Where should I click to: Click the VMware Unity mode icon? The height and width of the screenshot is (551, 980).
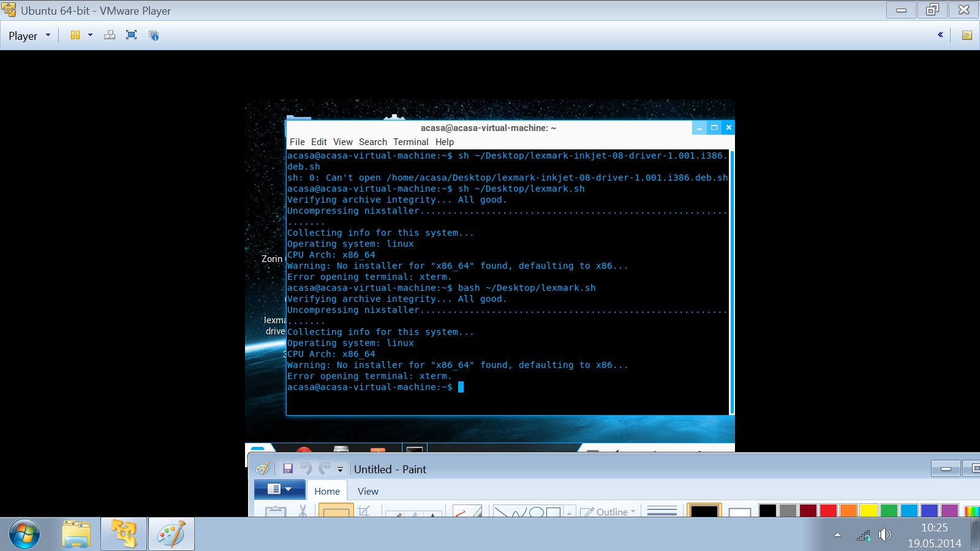tap(154, 36)
